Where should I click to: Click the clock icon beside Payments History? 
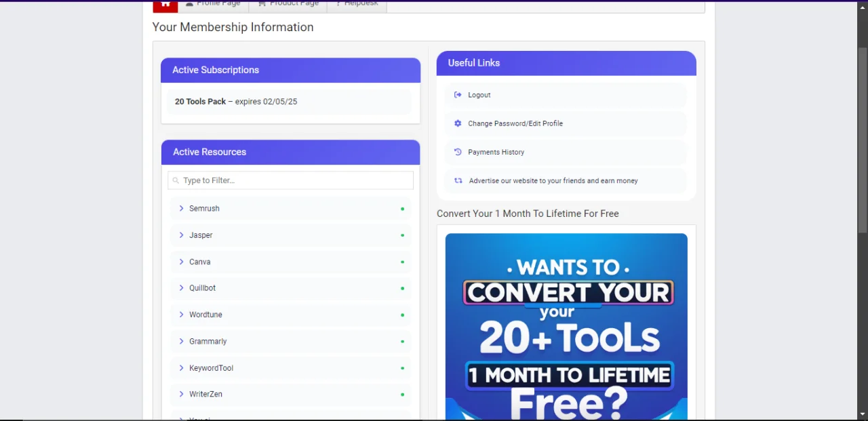[458, 152]
